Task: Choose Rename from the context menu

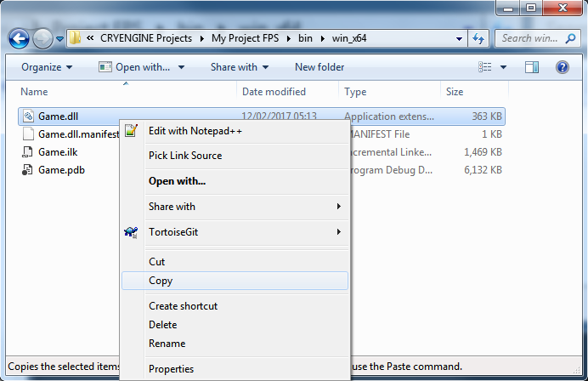Action: tap(235, 344)
